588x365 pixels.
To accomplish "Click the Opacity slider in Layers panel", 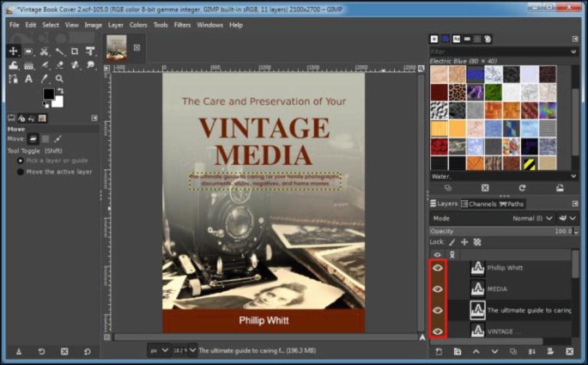I will [x=498, y=231].
